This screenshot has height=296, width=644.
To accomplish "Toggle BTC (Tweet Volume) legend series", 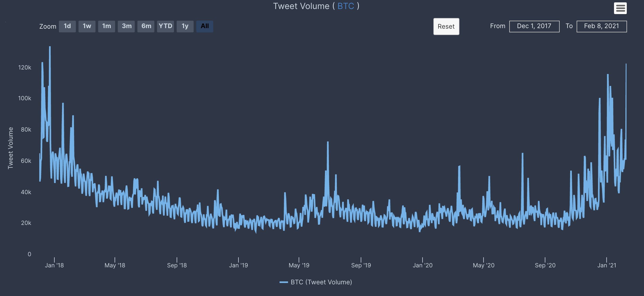I will (316, 282).
